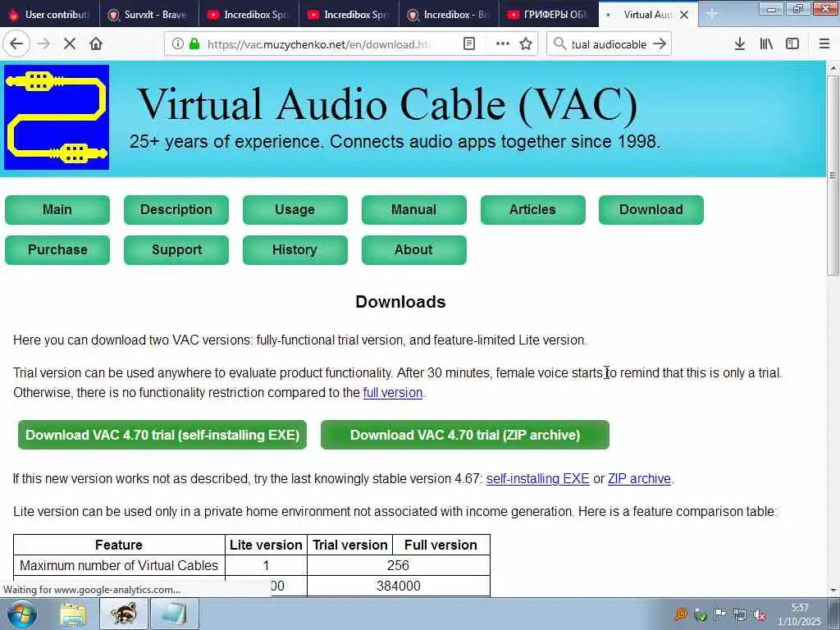This screenshot has height=630, width=840.
Task: Click the green padlock security icon
Action: pos(194,44)
